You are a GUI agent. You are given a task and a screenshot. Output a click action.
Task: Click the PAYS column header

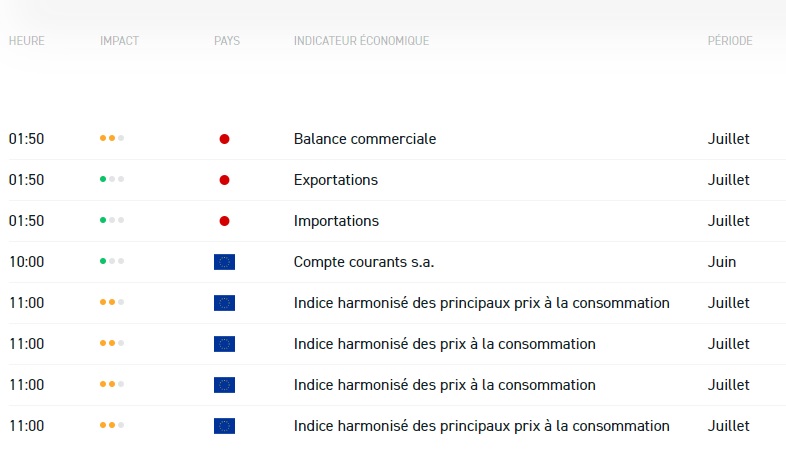click(x=227, y=41)
